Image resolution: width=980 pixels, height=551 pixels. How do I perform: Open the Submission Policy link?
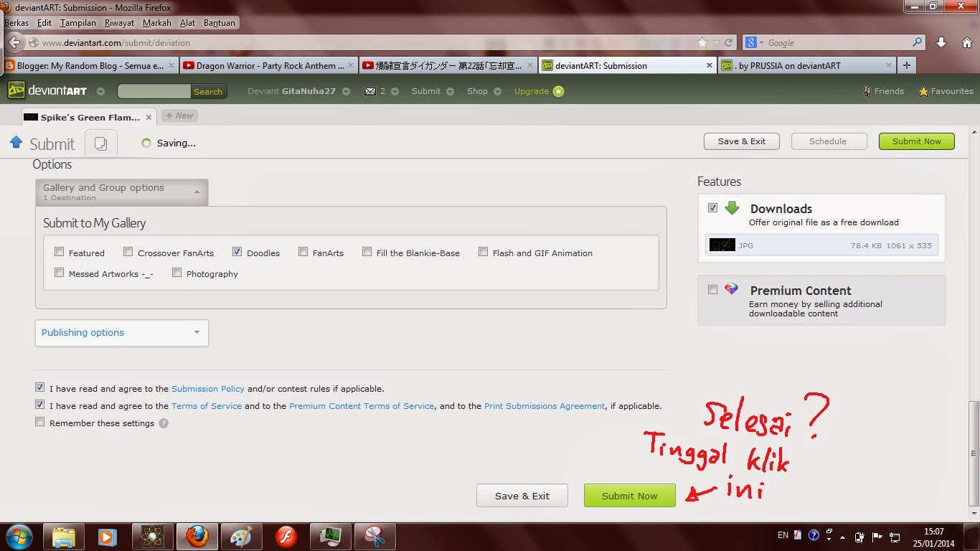208,389
